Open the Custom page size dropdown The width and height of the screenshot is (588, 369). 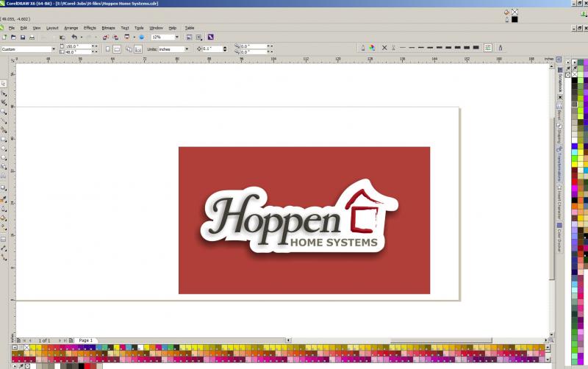(53, 49)
